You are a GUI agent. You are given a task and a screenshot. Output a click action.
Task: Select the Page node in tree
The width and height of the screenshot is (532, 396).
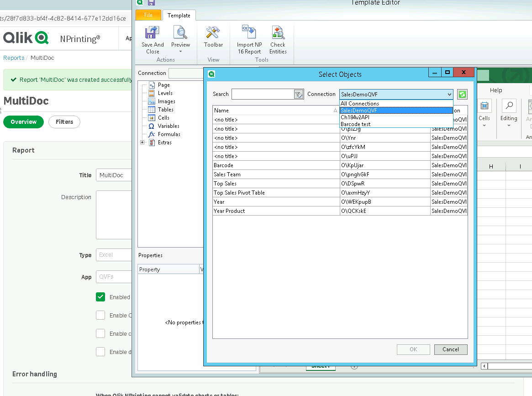click(x=163, y=85)
